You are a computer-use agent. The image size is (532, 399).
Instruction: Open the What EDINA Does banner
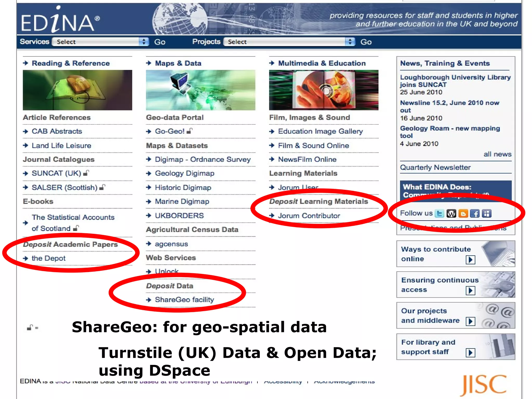(456, 191)
